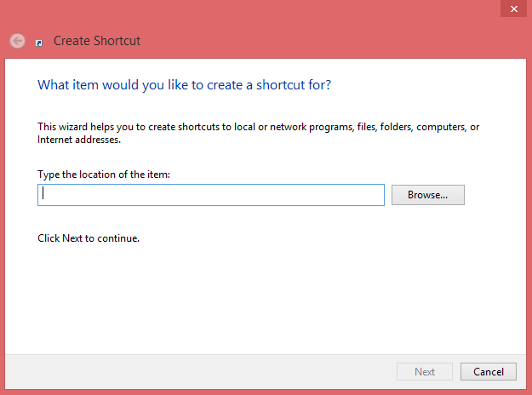
Task: Click the blinking text cursor in the location box
Action: [x=43, y=195]
